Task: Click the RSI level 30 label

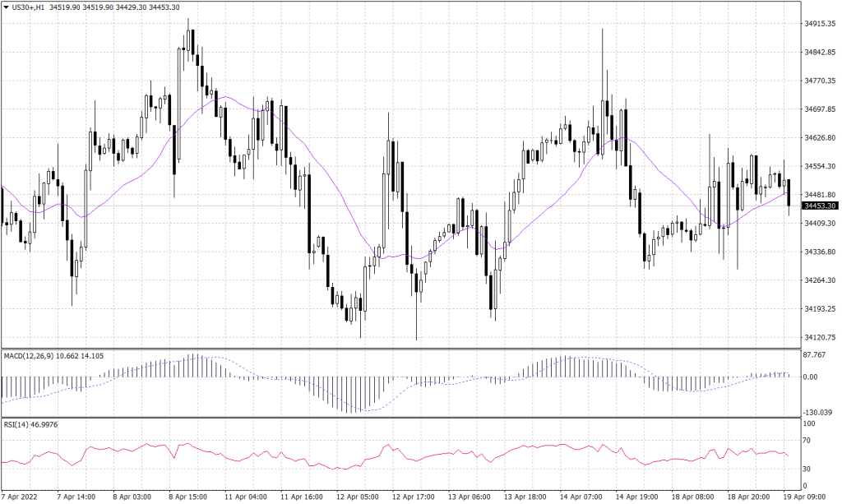Action: [x=807, y=469]
